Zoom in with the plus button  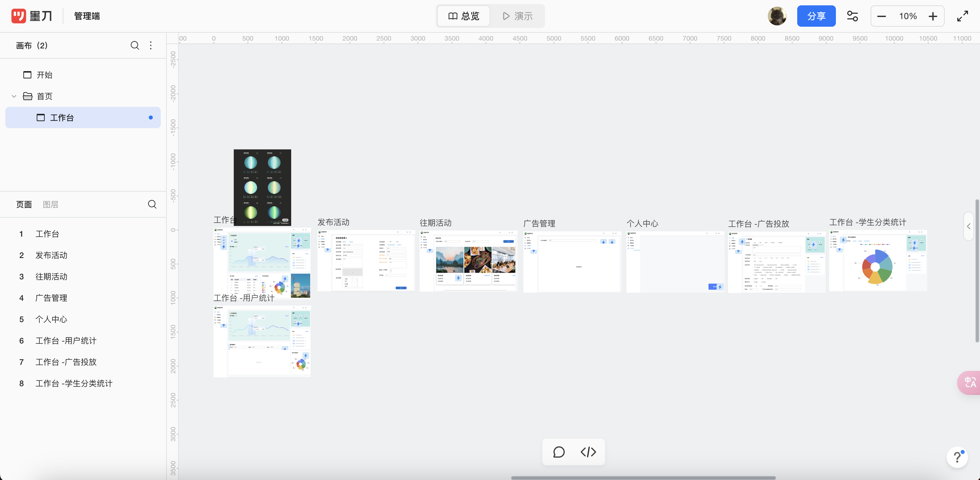[932, 16]
